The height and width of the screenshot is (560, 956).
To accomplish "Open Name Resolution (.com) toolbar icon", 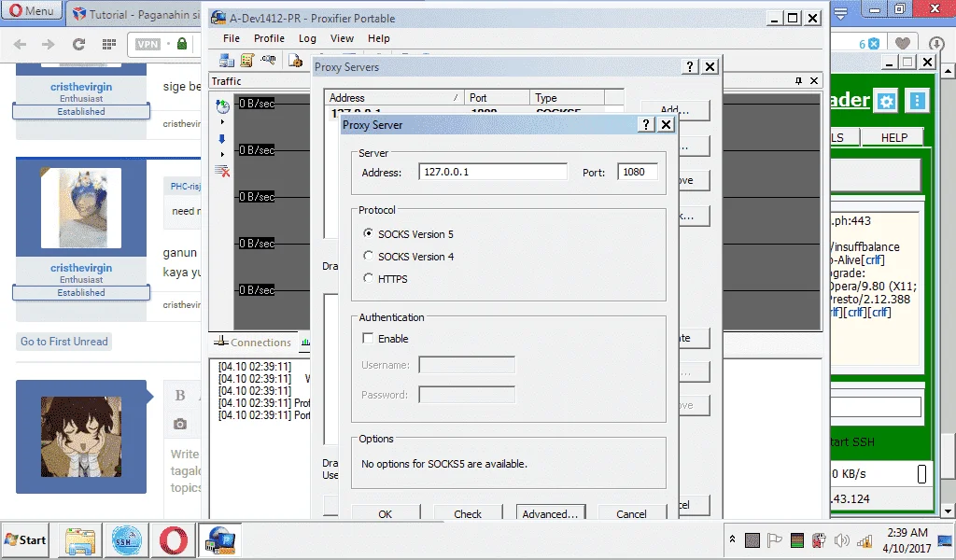I will click(x=268, y=59).
